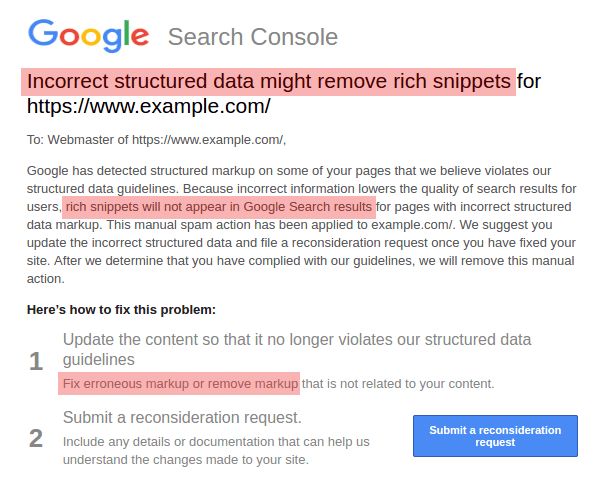The image size is (602, 478).
Task: Click the step number 2
Action: tap(36, 438)
